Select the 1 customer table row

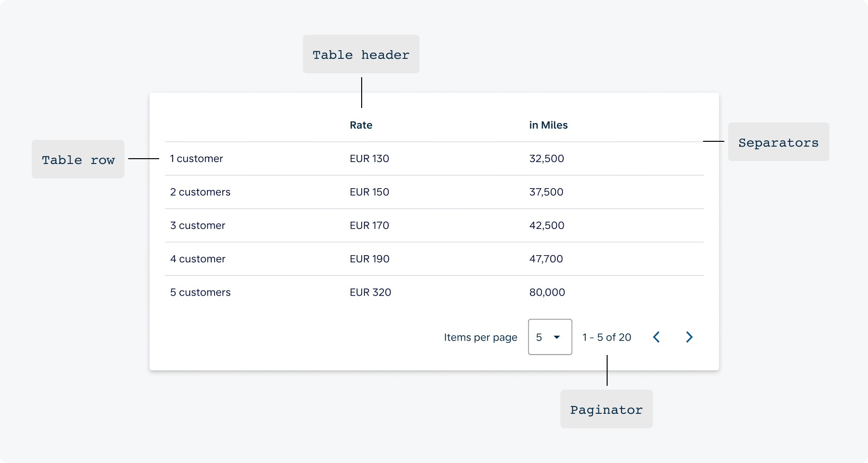click(x=338, y=159)
